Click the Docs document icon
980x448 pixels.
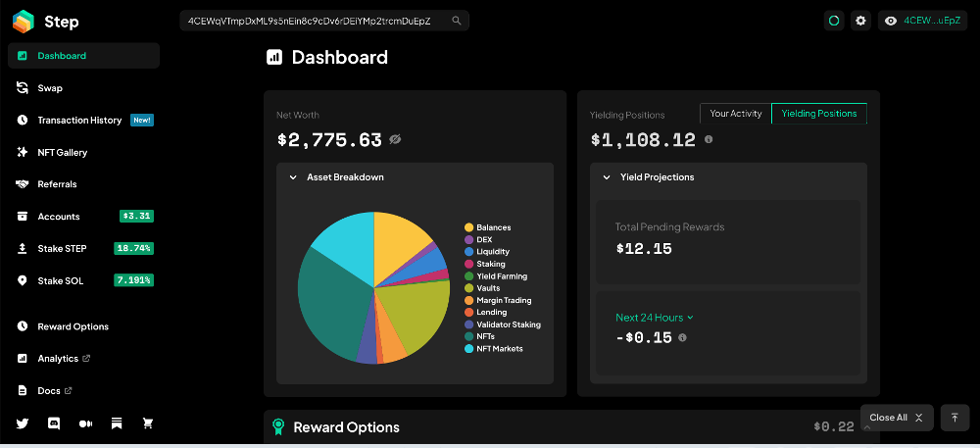23,390
